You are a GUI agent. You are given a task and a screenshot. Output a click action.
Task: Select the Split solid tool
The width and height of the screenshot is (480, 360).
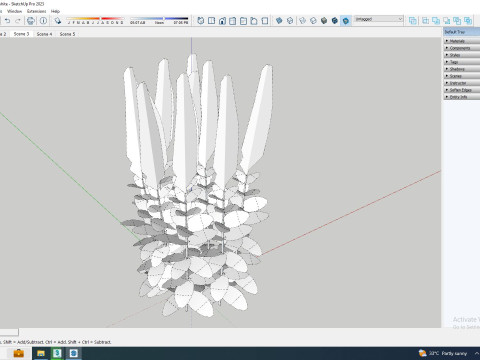point(468,21)
